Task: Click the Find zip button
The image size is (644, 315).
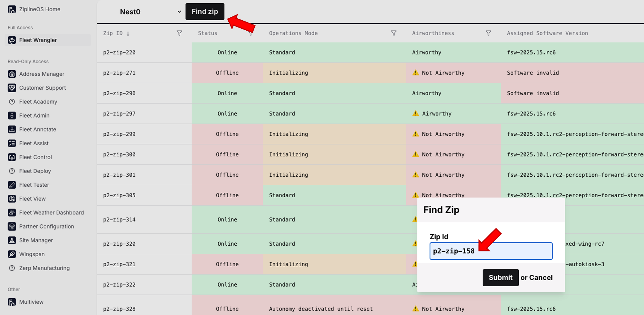Action: pyautogui.click(x=205, y=12)
